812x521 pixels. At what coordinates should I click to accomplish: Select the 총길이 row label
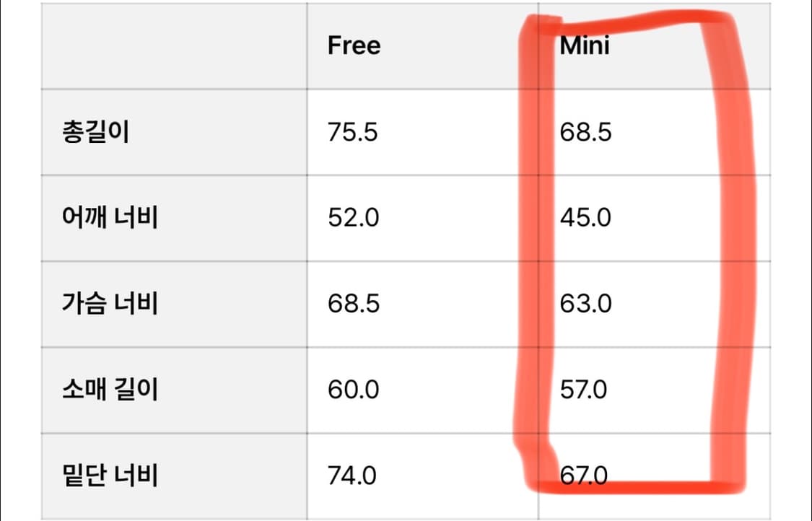pyautogui.click(x=95, y=132)
